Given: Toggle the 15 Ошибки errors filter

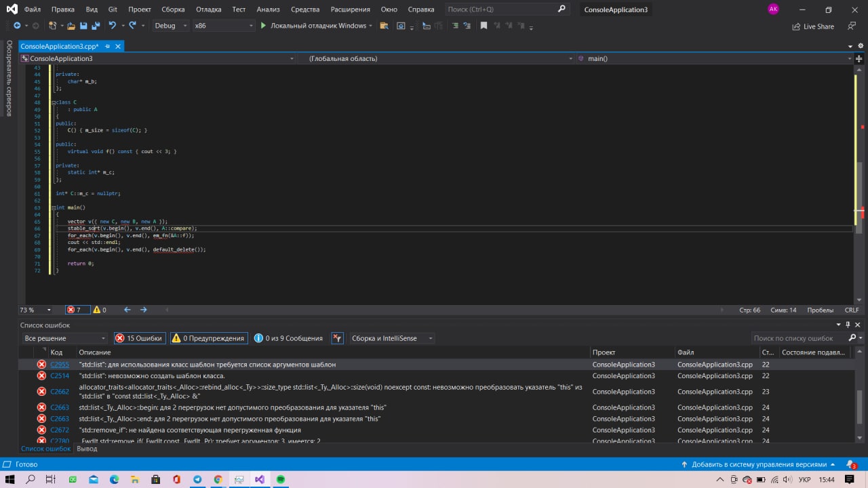Looking at the screenshot, I should click(x=139, y=338).
